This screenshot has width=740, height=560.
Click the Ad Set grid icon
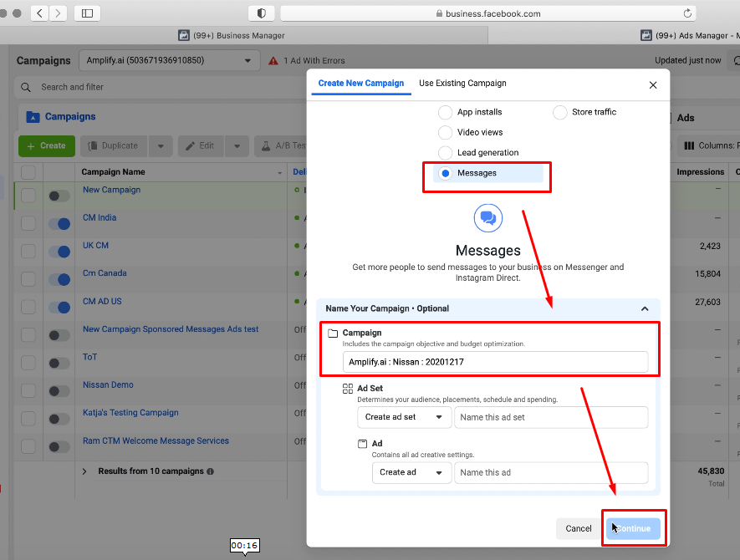click(348, 389)
